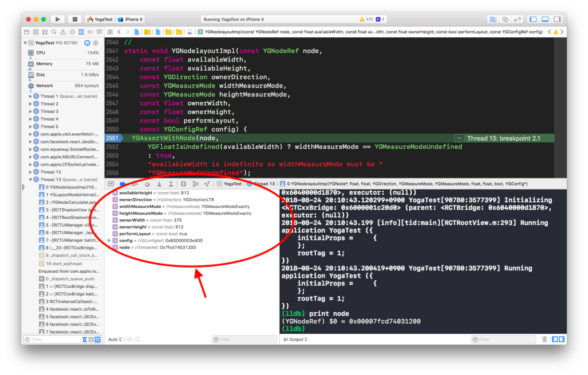This screenshot has height=375, width=588.
Task: Select the YogaTest scheme in toolbar
Action: (100, 19)
